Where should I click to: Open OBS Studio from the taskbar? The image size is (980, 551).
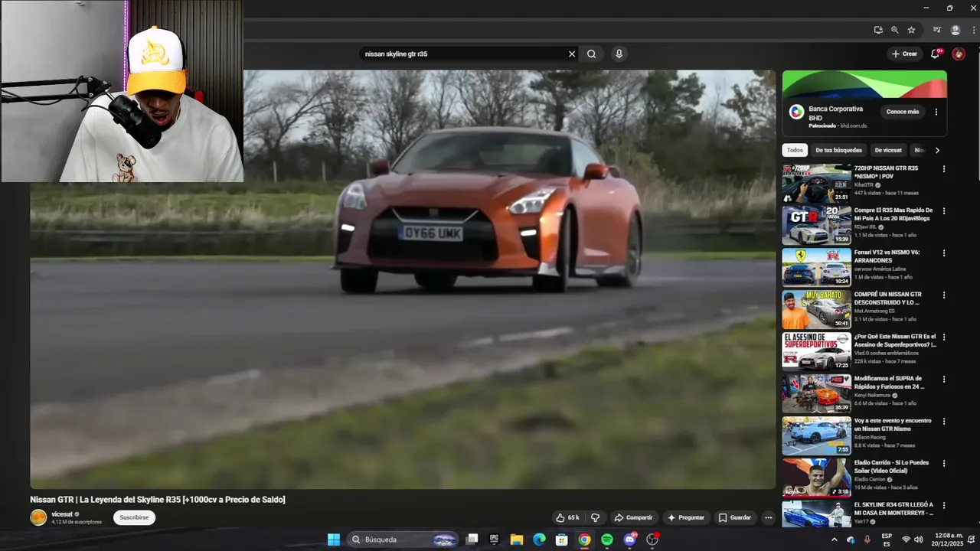point(652,540)
